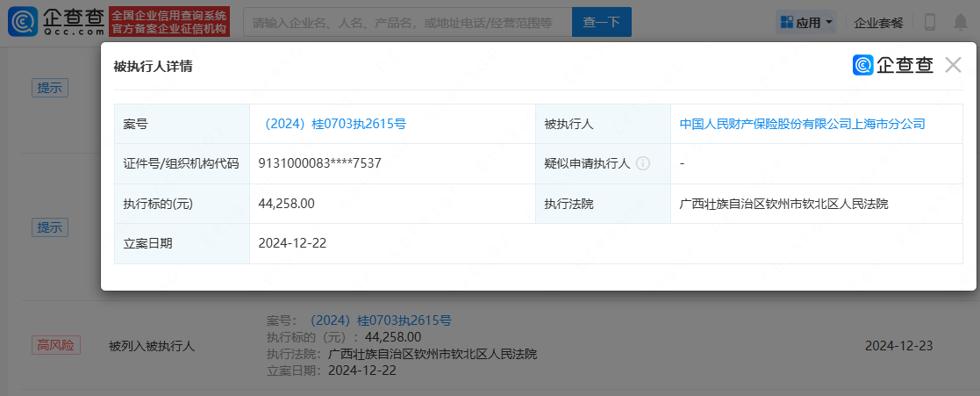Click the second 提示 tag
Screen dimensions: 980x396
50,227
